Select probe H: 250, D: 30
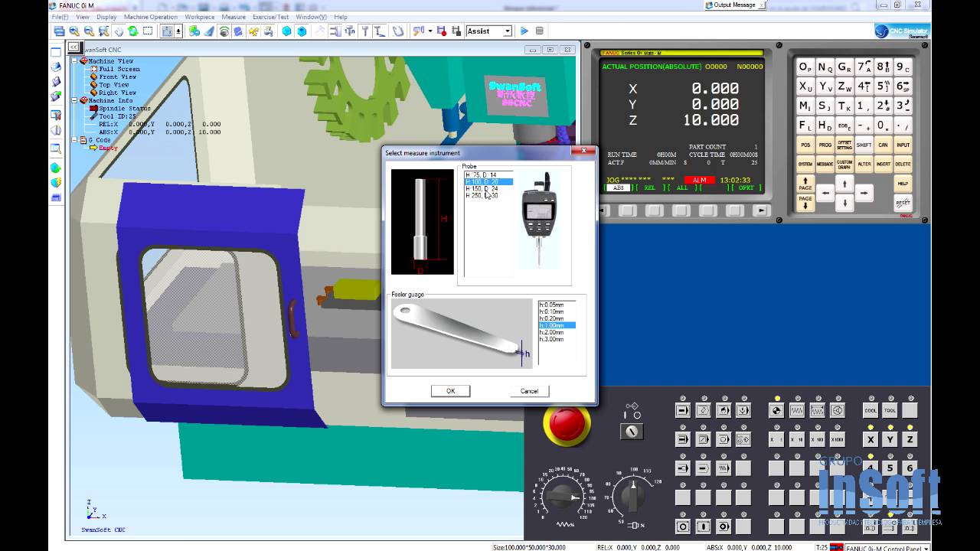 (x=488, y=196)
